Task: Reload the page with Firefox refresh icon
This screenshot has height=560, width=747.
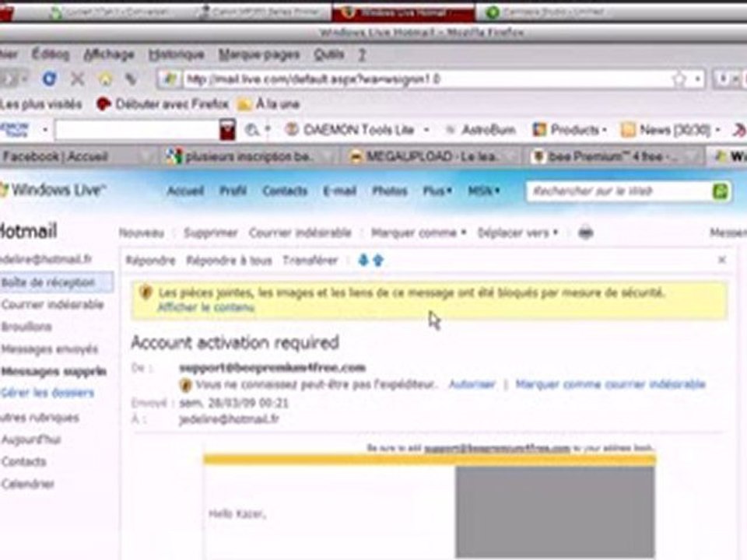Action: pos(49,79)
